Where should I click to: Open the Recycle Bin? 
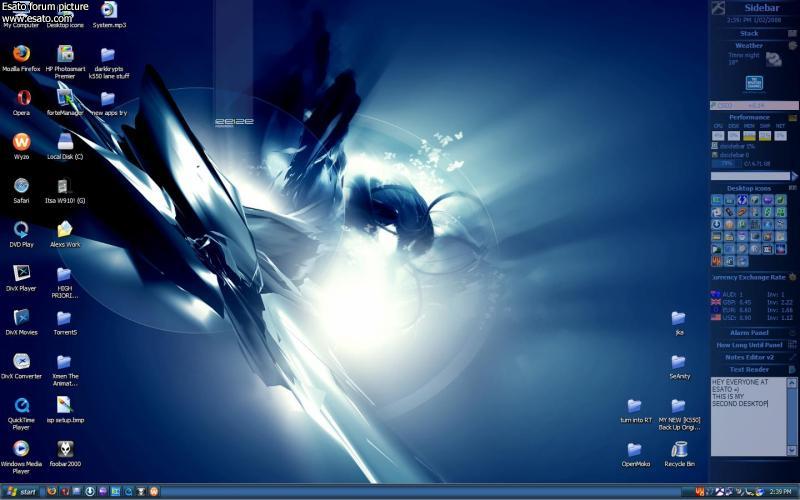pos(679,454)
